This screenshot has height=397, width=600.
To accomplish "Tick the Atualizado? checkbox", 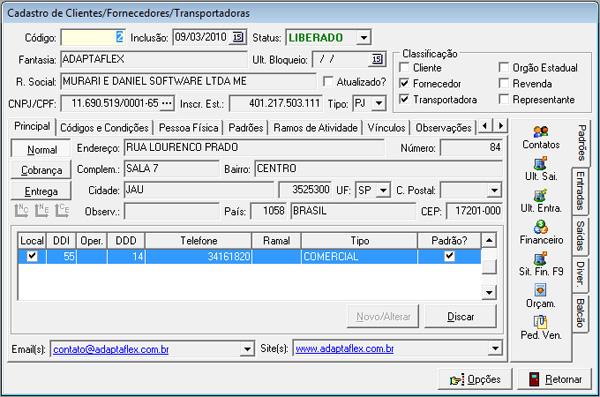I will coord(328,81).
